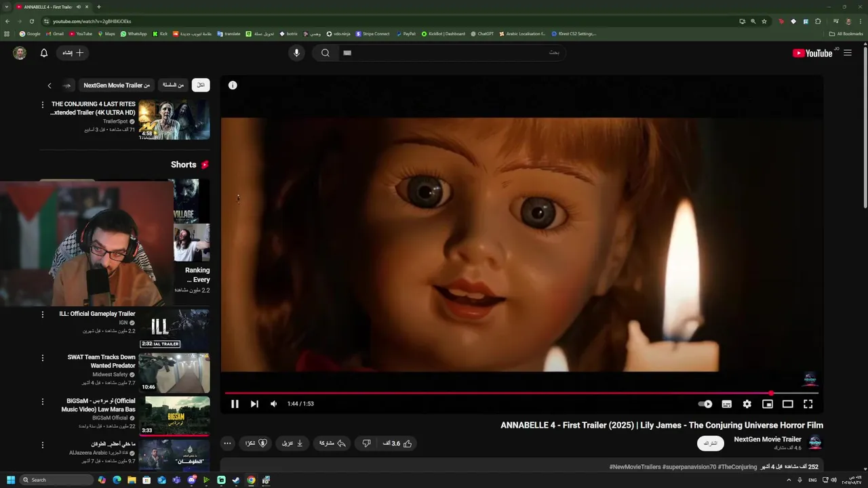Select the 'الكل' filter chip
868x488 pixels.
(201, 85)
